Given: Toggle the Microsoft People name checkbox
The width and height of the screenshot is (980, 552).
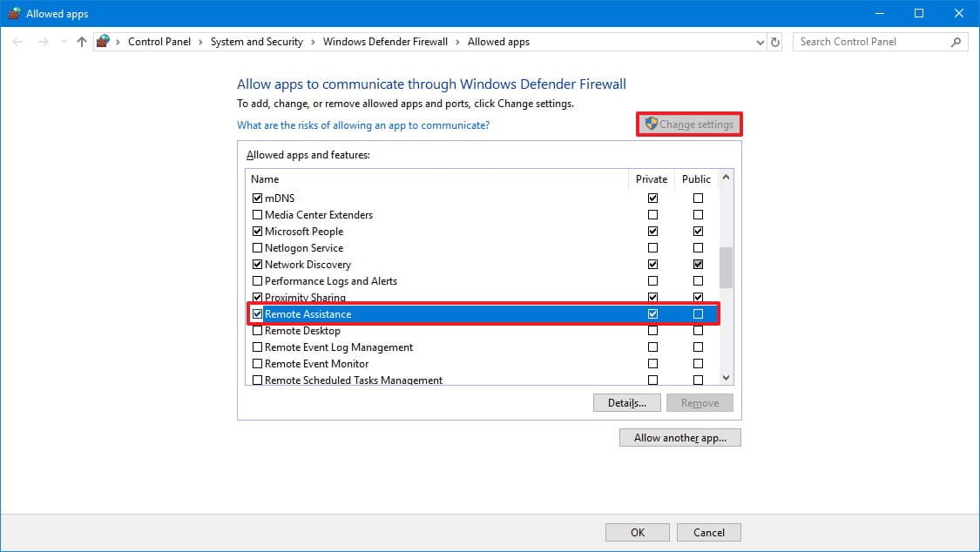Looking at the screenshot, I should click(x=257, y=231).
